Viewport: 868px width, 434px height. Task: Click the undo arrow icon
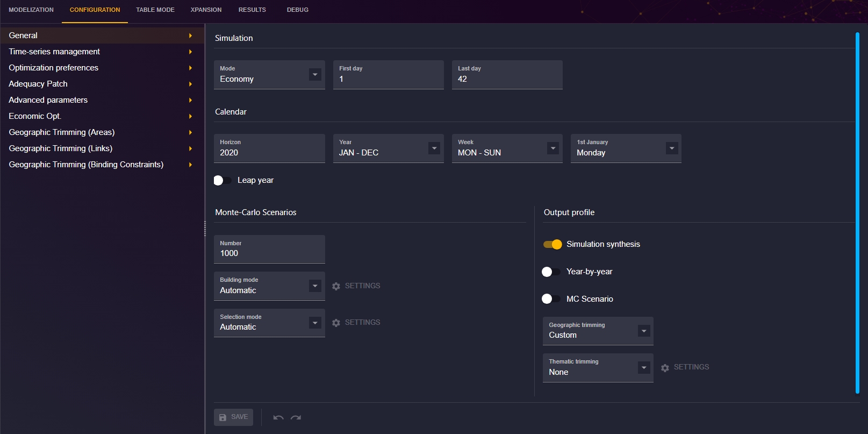click(278, 417)
